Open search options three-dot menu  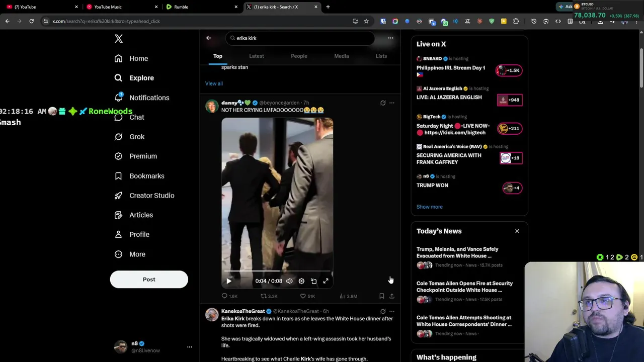tap(390, 38)
